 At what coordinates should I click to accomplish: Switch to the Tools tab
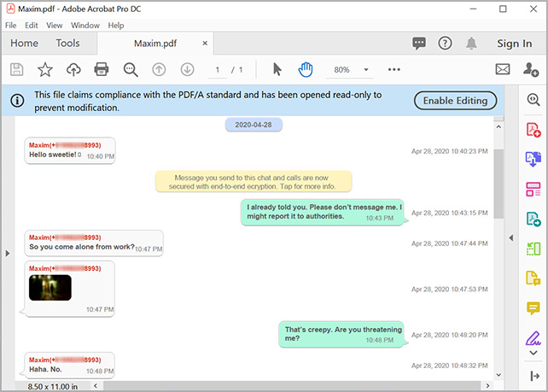click(67, 44)
